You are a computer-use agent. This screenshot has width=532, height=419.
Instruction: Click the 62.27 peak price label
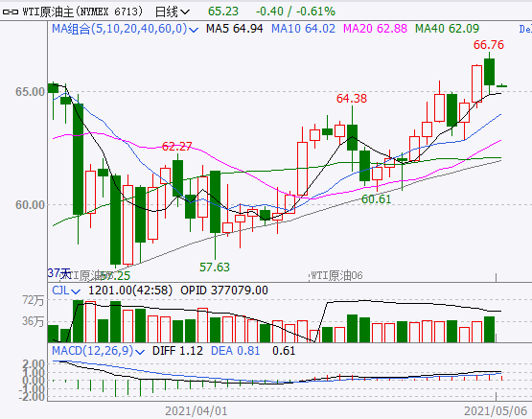point(176,147)
